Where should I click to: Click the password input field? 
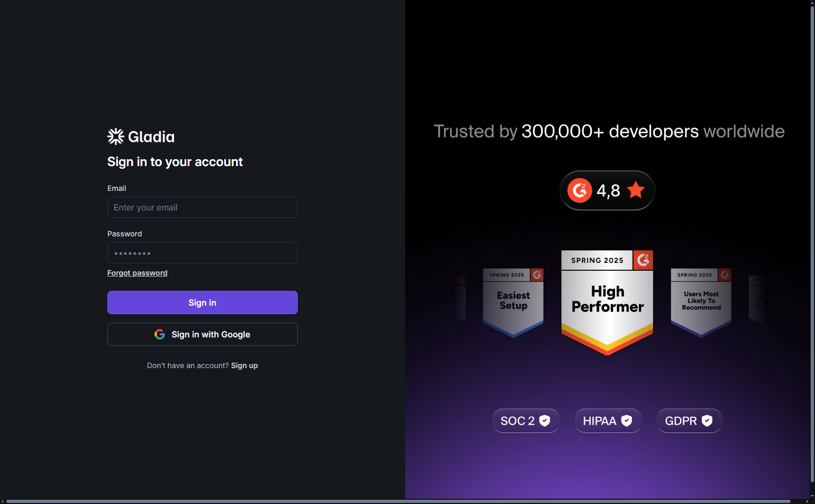[x=203, y=253]
